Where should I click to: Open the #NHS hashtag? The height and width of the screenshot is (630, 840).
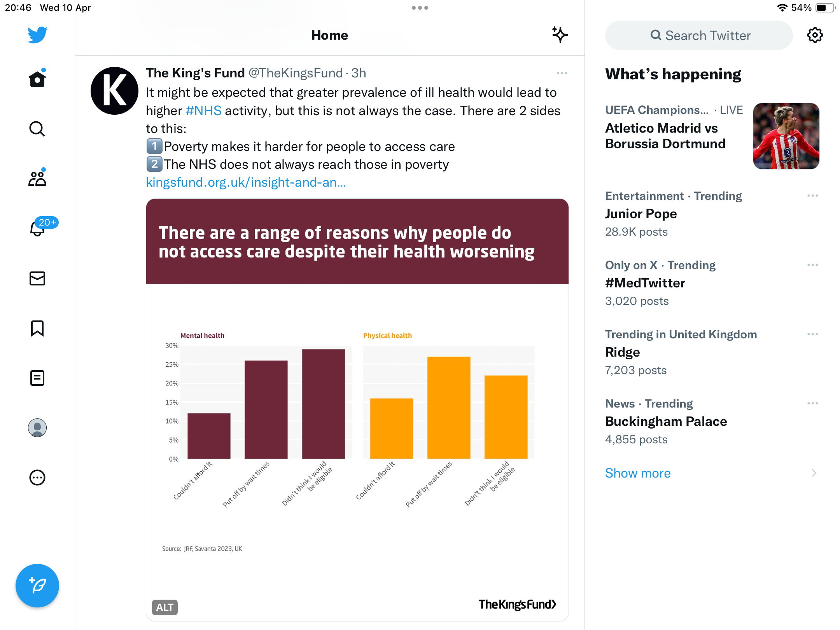click(203, 111)
